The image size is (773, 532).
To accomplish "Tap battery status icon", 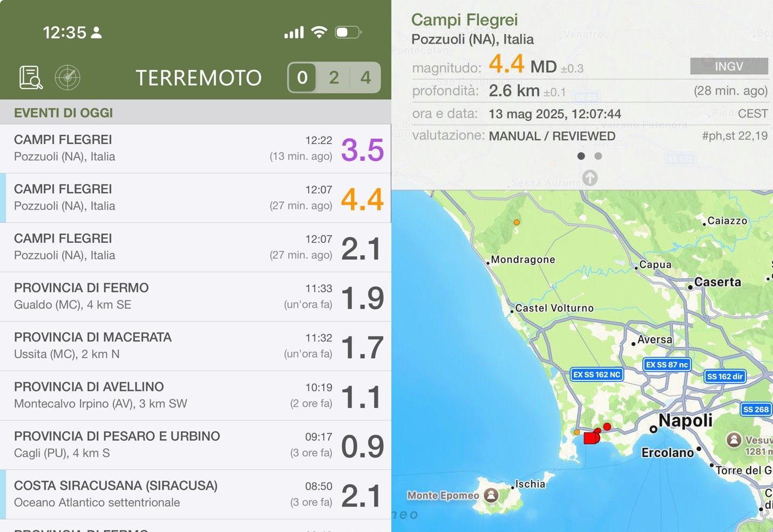I will pyautogui.click(x=348, y=32).
